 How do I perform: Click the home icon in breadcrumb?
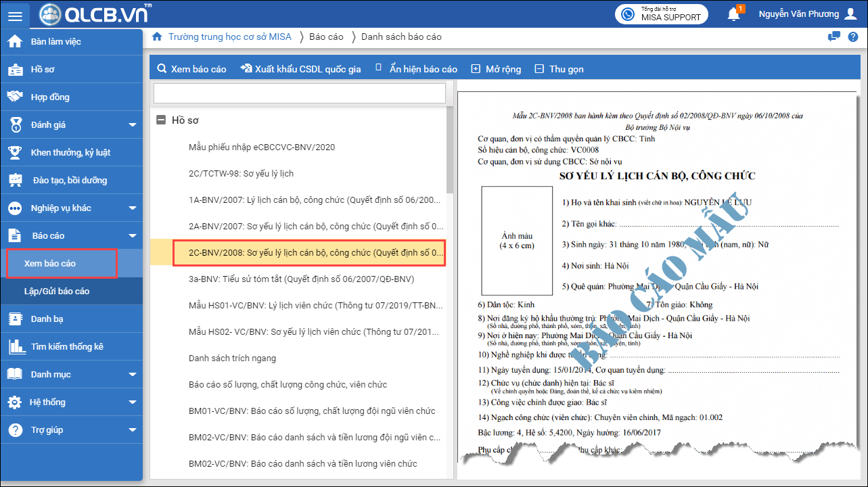[157, 37]
